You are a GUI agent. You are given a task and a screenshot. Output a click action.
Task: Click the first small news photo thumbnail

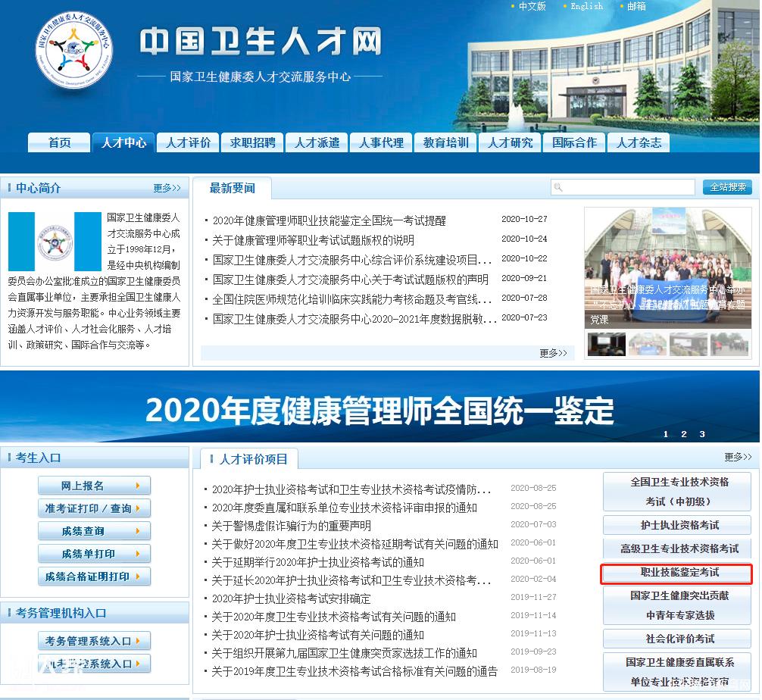[x=607, y=344]
